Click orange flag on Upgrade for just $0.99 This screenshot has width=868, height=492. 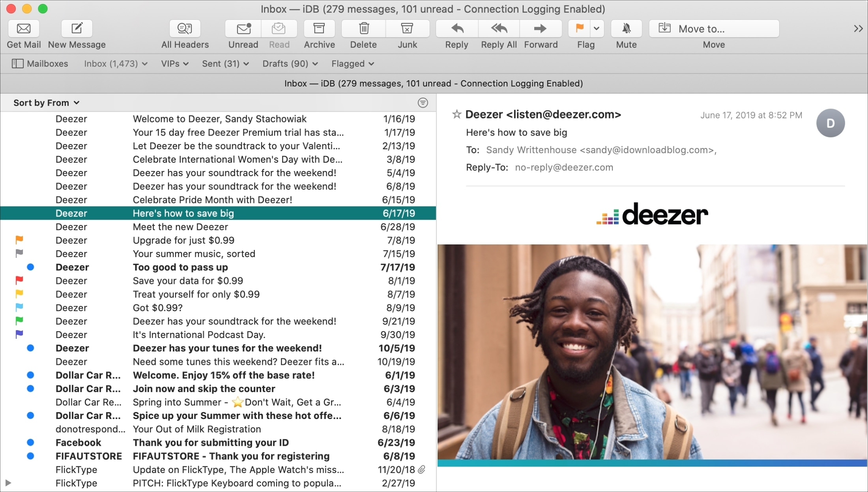point(19,240)
